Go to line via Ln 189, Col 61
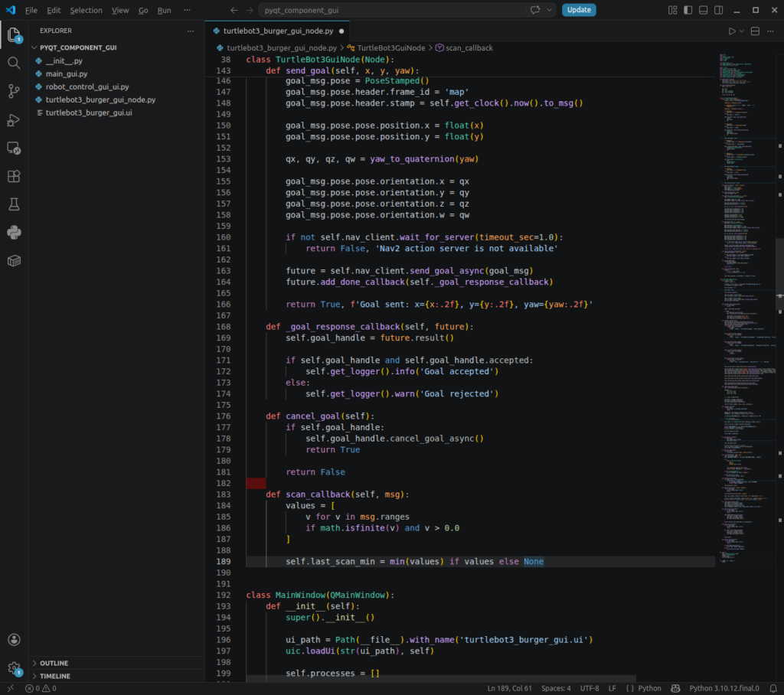784x695 pixels. tap(509, 689)
